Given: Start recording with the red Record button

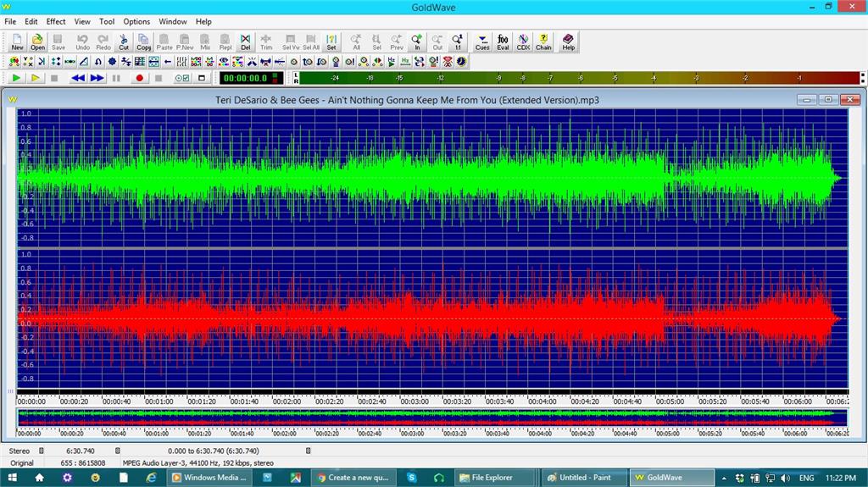Looking at the screenshot, I should coord(140,78).
